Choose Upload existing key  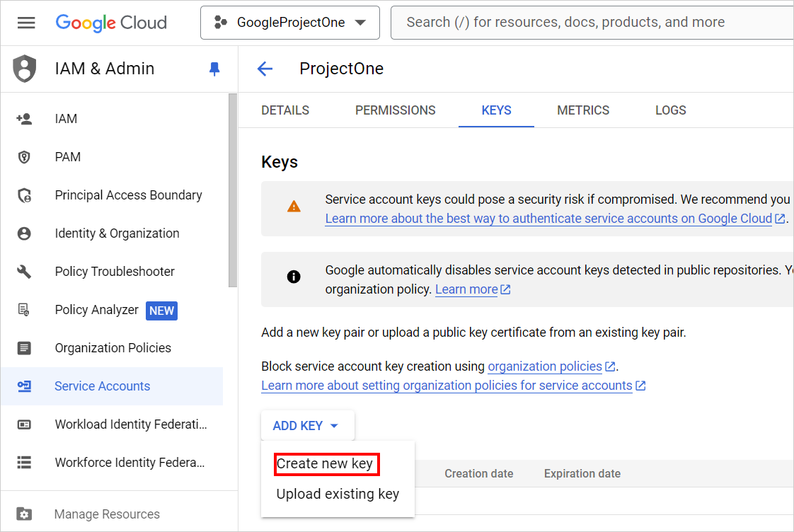point(338,494)
